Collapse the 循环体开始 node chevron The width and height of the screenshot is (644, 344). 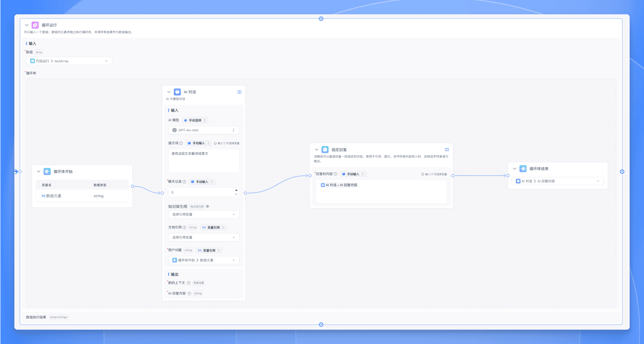39,172
